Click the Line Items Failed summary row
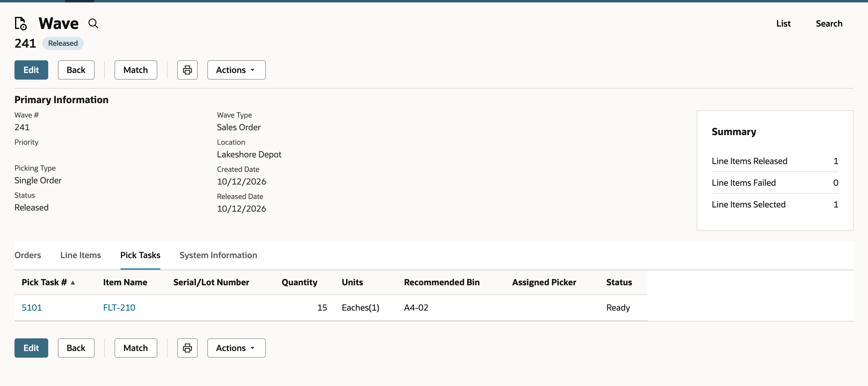The image size is (868, 386). [775, 183]
